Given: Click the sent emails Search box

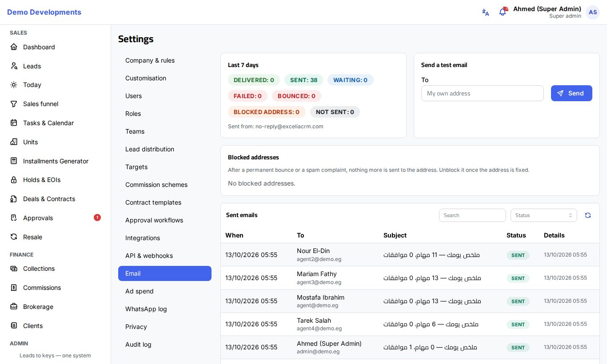Looking at the screenshot, I should pos(472,215).
